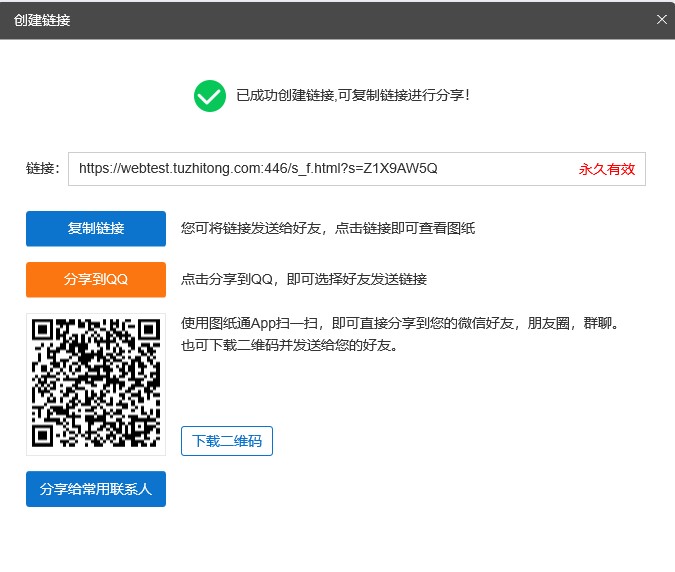Click the text 您可将链接发送给好友
Viewport: 675px width, 572px height.
(251, 228)
